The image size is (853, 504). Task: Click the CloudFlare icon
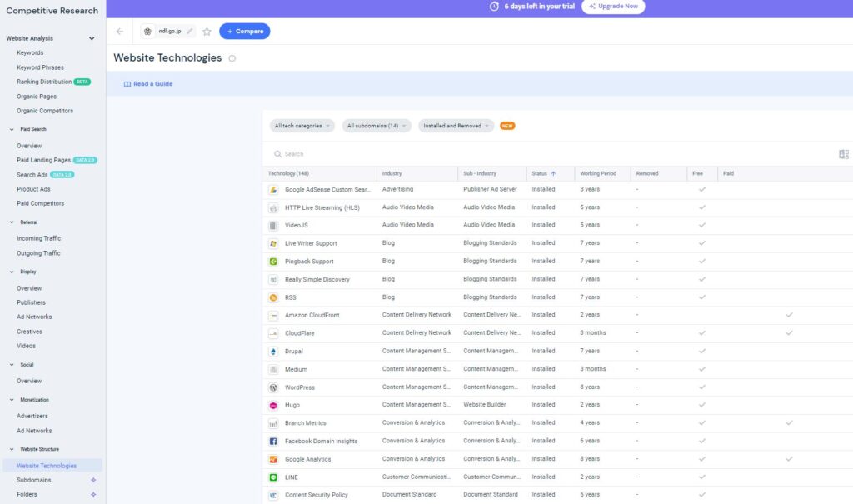(273, 334)
